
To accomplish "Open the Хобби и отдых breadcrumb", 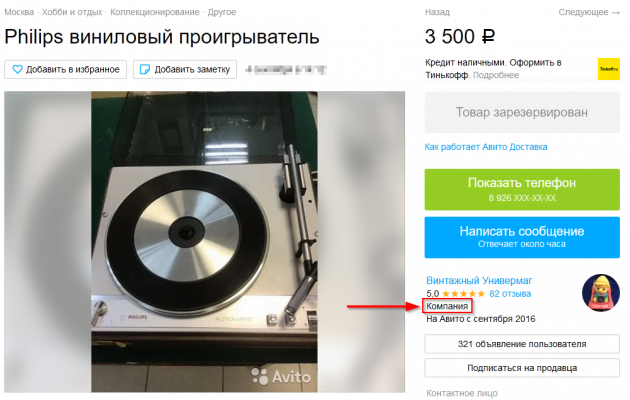I will pos(72,12).
